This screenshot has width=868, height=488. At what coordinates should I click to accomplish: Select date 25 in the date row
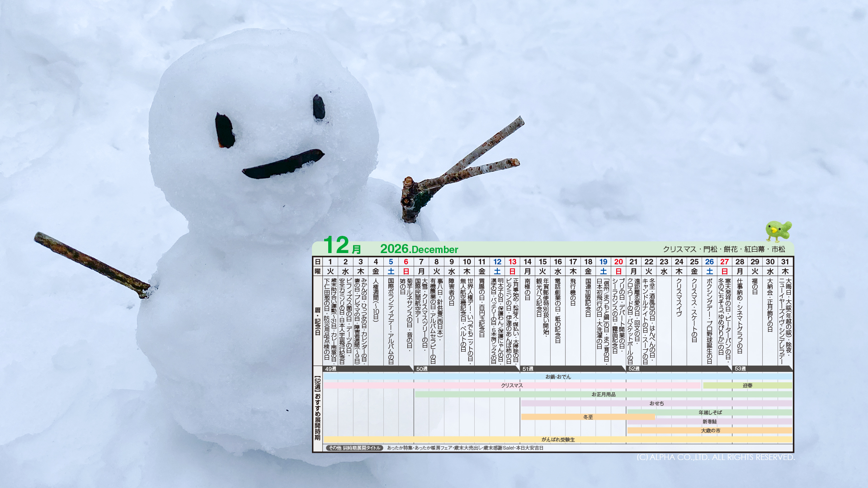coord(694,262)
